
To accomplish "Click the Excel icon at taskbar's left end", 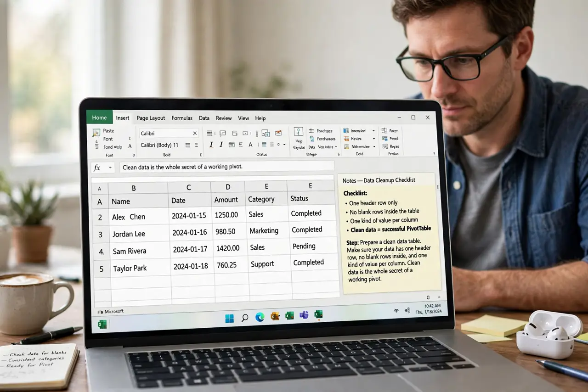I will pyautogui.click(x=102, y=325).
